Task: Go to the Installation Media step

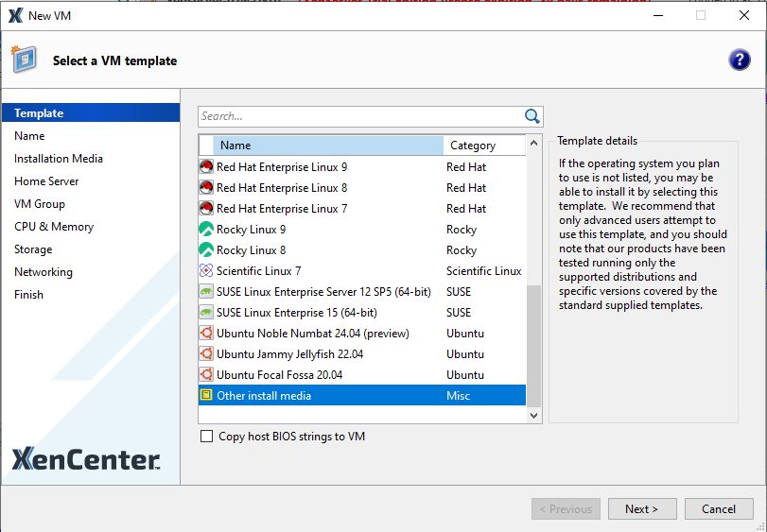Action: [x=59, y=159]
